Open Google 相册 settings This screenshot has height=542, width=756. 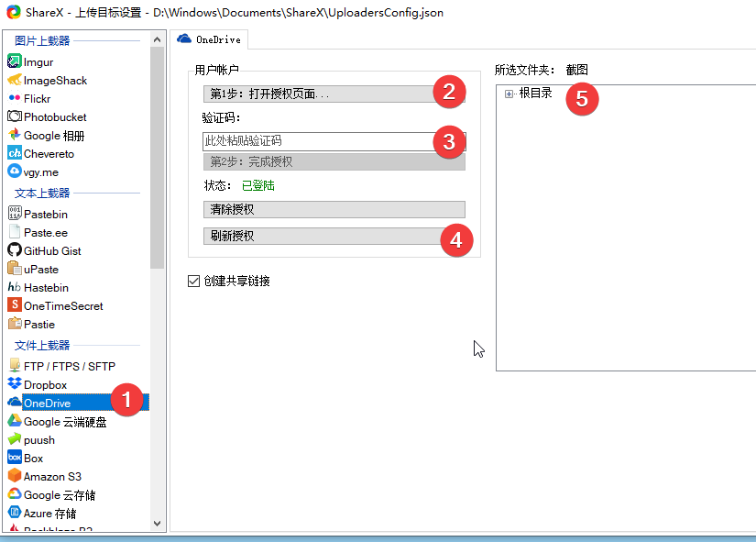(54, 136)
